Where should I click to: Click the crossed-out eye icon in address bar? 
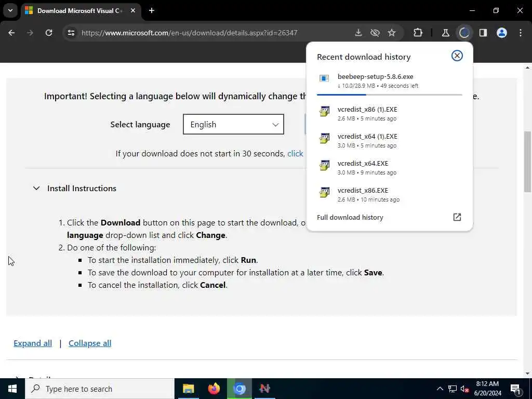(375, 33)
